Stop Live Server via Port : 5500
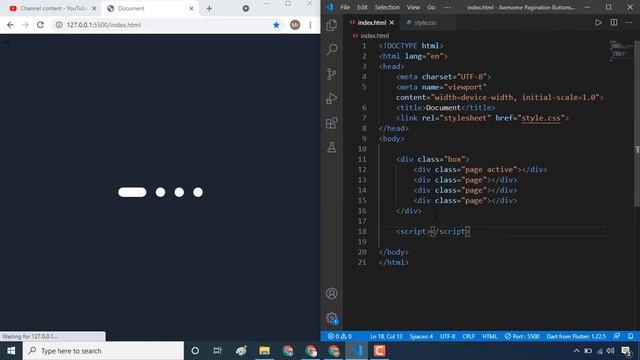Screen dimensions: 640x360 522,336
